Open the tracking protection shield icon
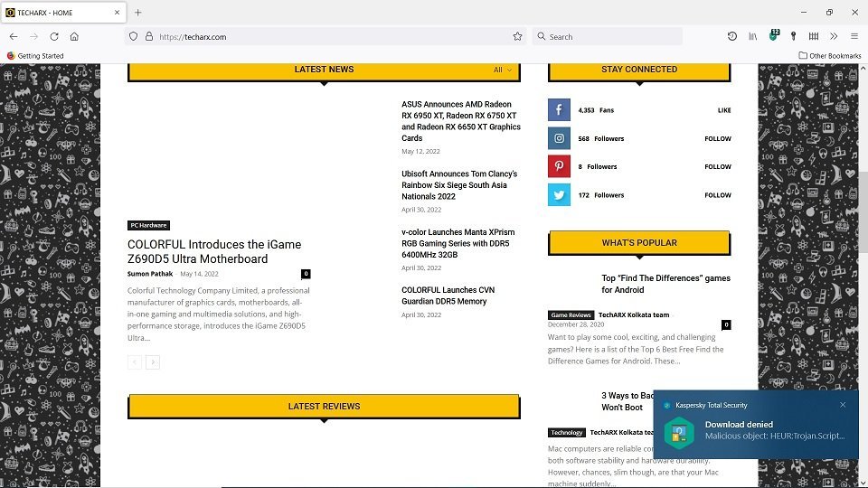 point(134,36)
